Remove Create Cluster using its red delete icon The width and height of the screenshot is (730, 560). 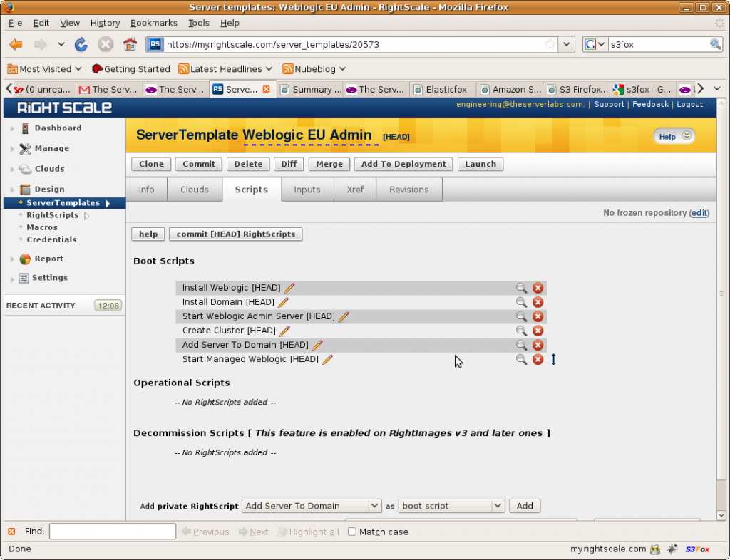(x=538, y=330)
